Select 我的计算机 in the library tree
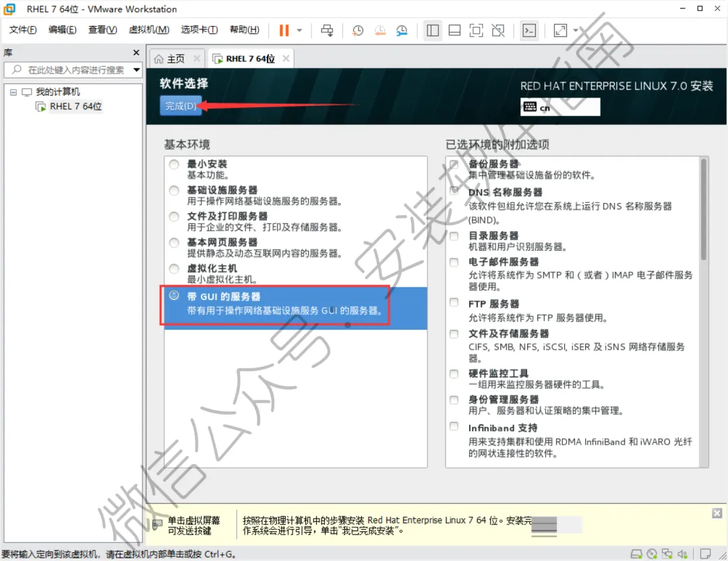Image resolution: width=728 pixels, height=561 pixels. pyautogui.click(x=57, y=92)
